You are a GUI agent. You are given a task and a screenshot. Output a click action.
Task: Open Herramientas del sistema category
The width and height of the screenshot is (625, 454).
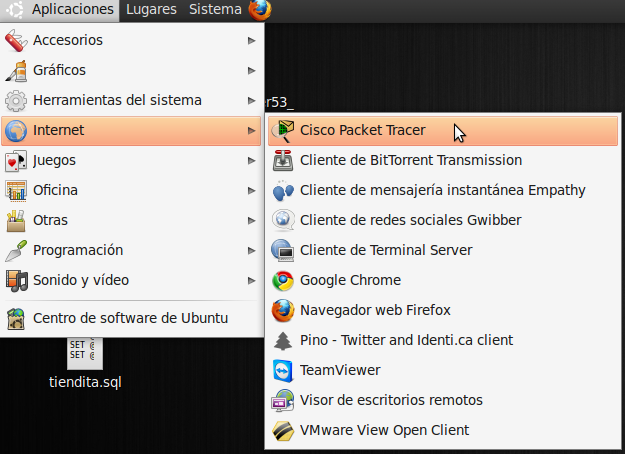tap(131, 100)
